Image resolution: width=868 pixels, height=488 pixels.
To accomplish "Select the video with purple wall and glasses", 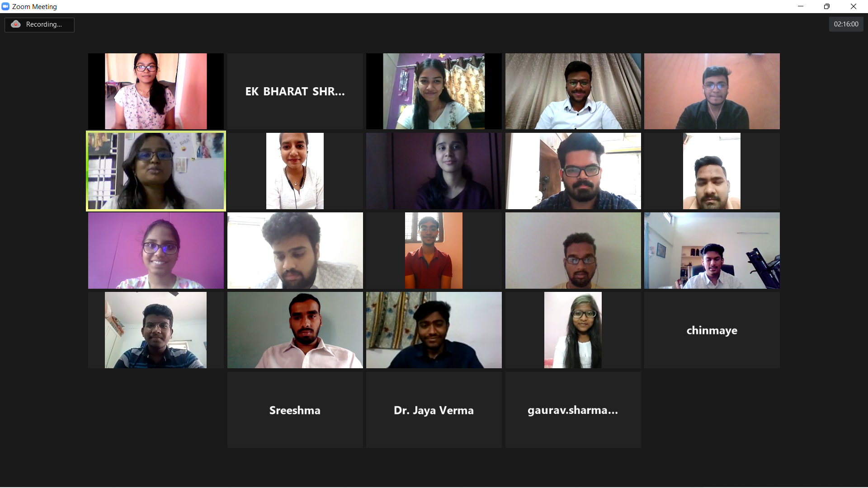I will (156, 250).
